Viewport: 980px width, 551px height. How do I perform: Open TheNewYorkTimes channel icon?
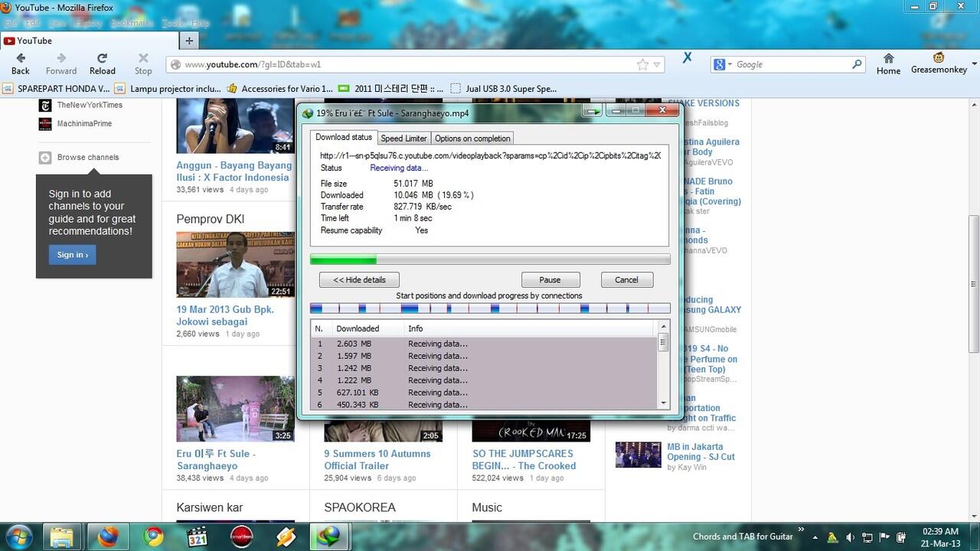45,106
